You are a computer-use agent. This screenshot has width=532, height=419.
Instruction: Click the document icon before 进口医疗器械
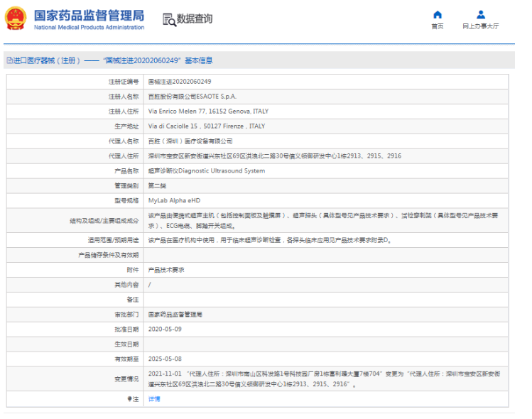pos(9,61)
